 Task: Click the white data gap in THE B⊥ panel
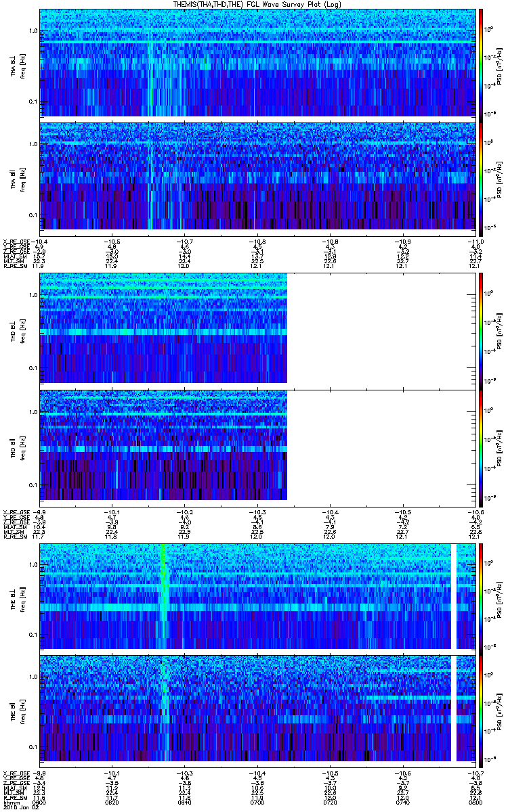click(x=454, y=596)
